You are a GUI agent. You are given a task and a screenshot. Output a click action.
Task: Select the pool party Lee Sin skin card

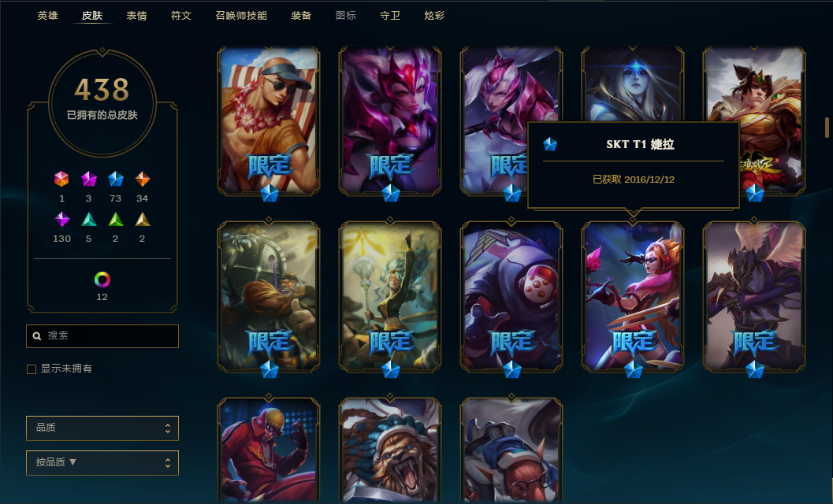click(269, 120)
